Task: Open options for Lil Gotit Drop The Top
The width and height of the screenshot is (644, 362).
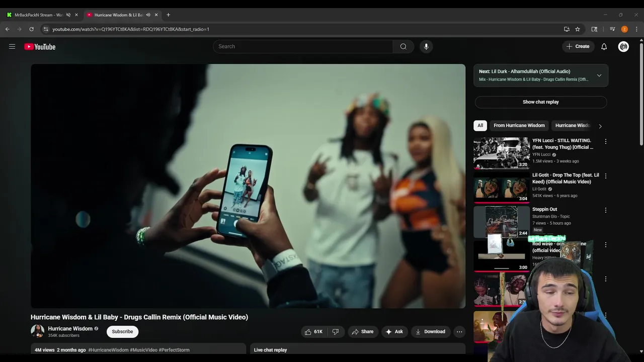Action: tap(606, 176)
